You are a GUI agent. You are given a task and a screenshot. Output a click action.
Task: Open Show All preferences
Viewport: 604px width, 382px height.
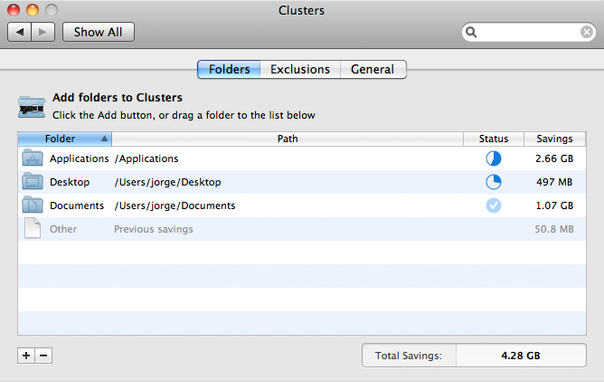pyautogui.click(x=98, y=32)
